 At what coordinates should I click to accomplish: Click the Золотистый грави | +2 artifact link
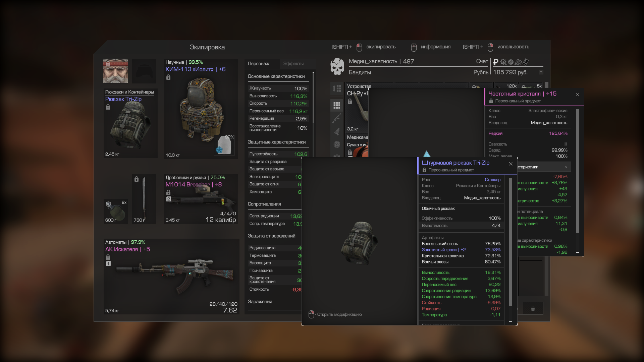[443, 250]
